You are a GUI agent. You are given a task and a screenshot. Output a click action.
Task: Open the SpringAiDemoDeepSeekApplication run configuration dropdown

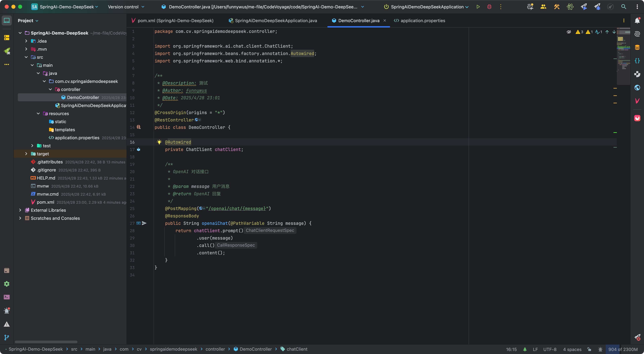point(426,7)
